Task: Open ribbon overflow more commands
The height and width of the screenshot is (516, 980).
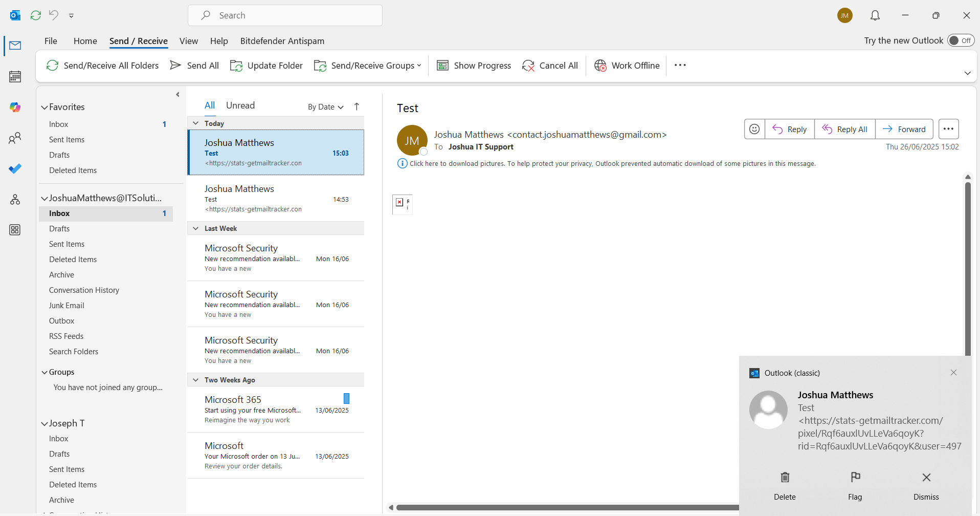Action: click(680, 65)
